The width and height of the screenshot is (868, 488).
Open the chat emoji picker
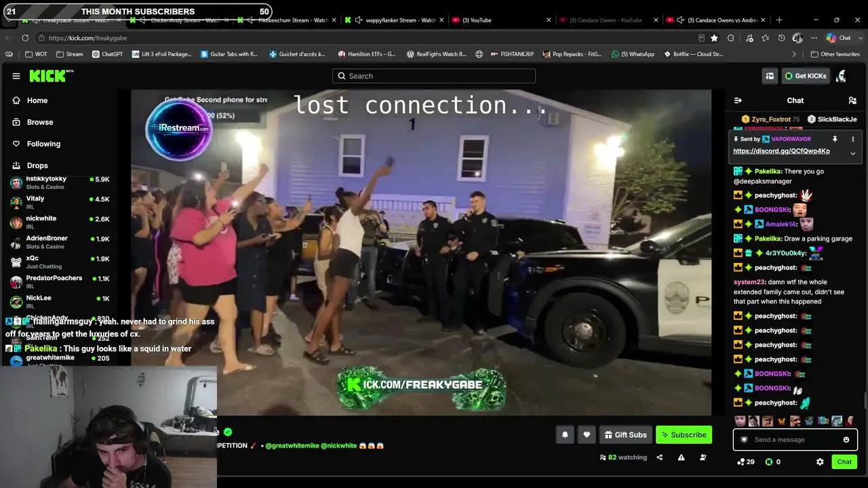(x=846, y=440)
